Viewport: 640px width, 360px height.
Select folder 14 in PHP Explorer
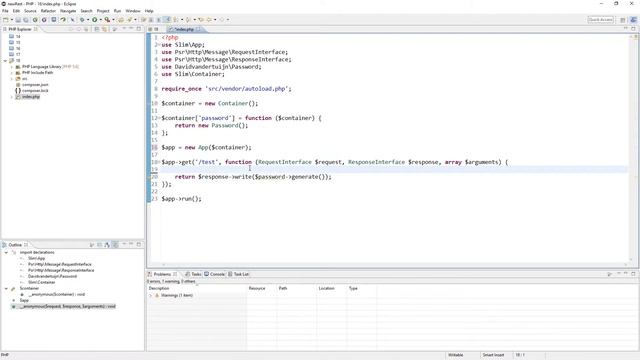[x=18, y=36]
